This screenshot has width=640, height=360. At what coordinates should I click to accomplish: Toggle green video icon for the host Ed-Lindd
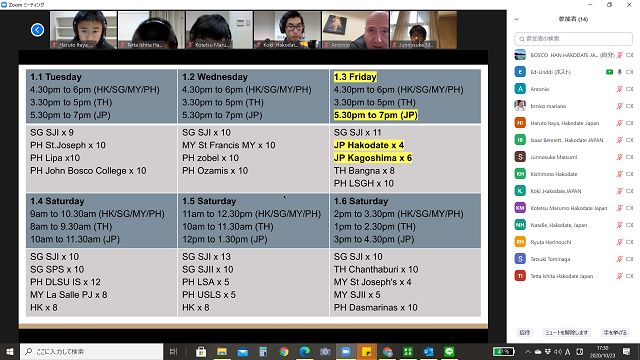pyautogui.click(x=609, y=72)
